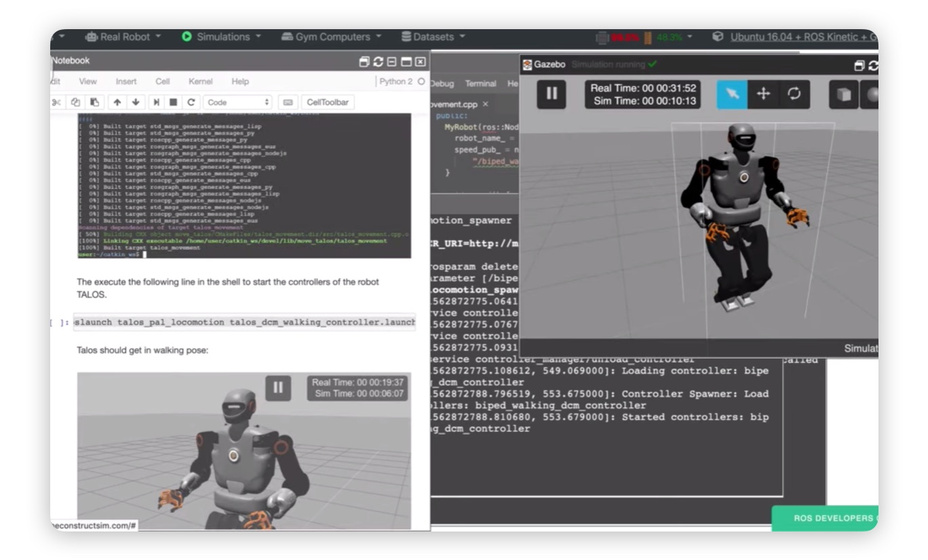The height and width of the screenshot is (560, 928).
Task: Expand the Real Robot dropdown
Action: point(123,37)
